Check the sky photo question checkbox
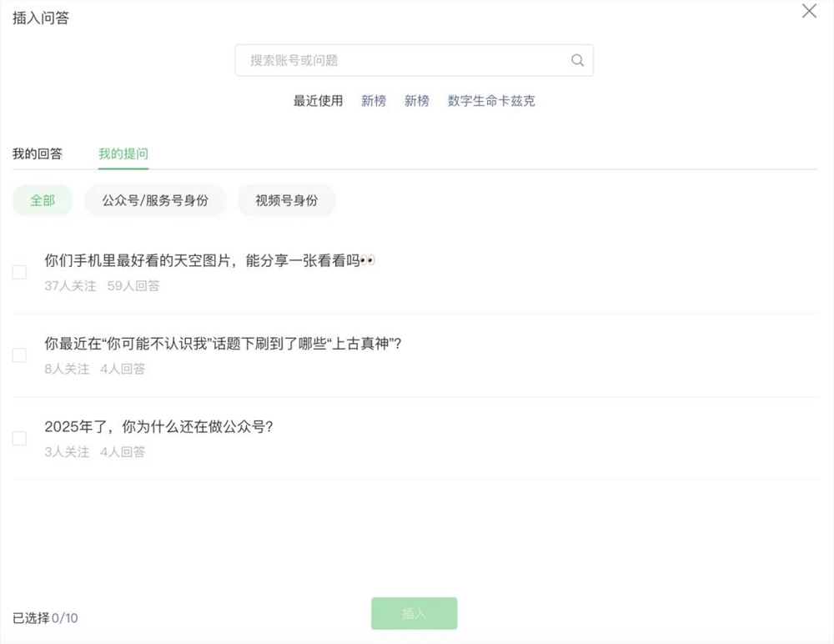 click(18, 271)
